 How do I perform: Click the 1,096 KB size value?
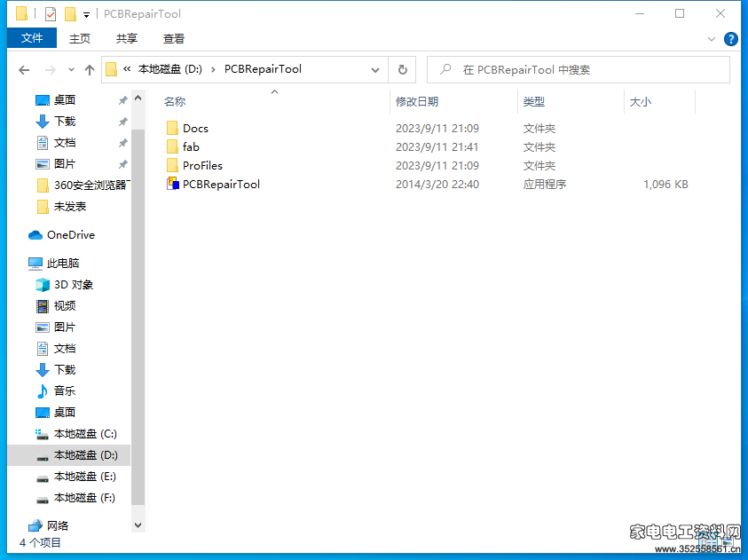(666, 184)
